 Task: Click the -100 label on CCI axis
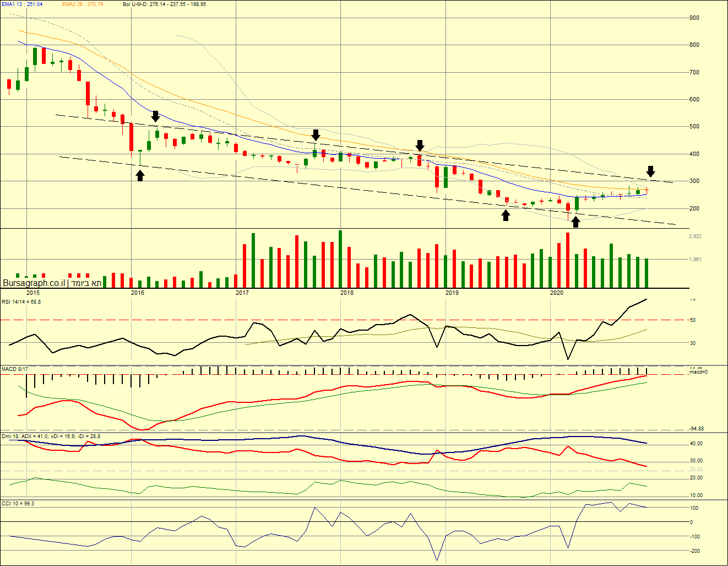pyautogui.click(x=695, y=537)
